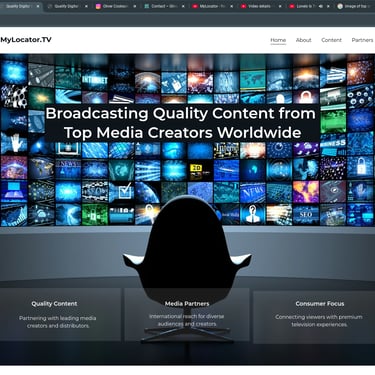Screen dimensions: 375x375
Task: Close the Video details tab
Action: pyautogui.click(x=280, y=6)
